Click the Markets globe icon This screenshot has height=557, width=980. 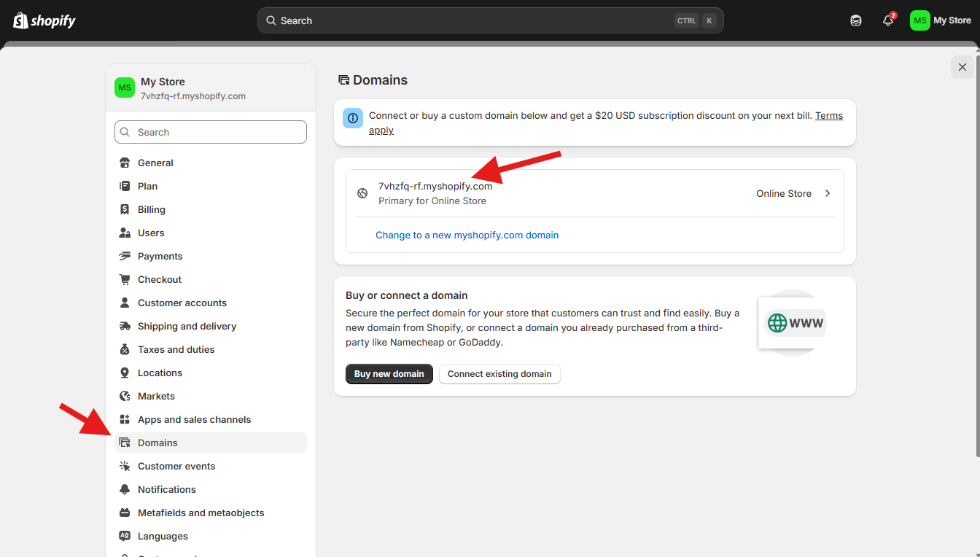point(125,396)
